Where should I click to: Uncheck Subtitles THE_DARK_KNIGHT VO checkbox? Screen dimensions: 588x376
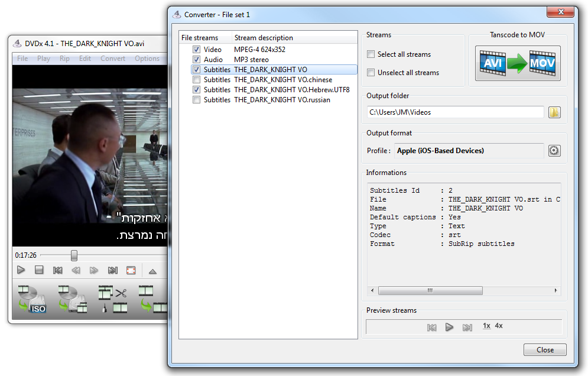click(x=196, y=69)
